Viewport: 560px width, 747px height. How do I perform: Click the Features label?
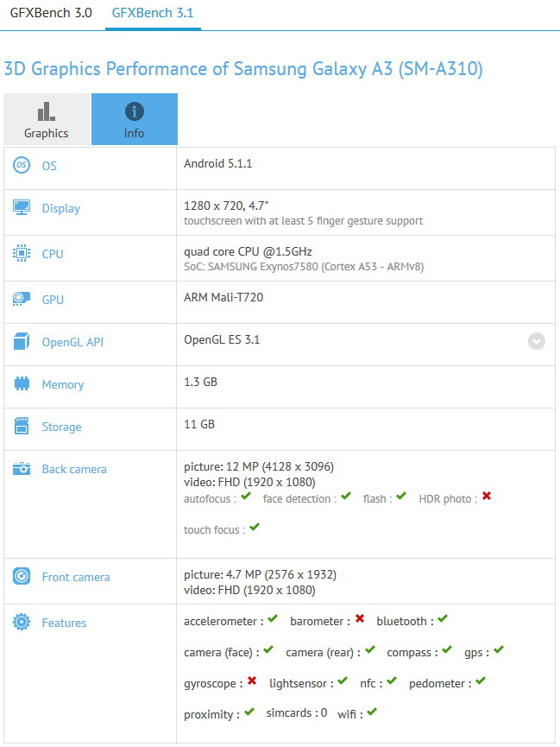[65, 623]
